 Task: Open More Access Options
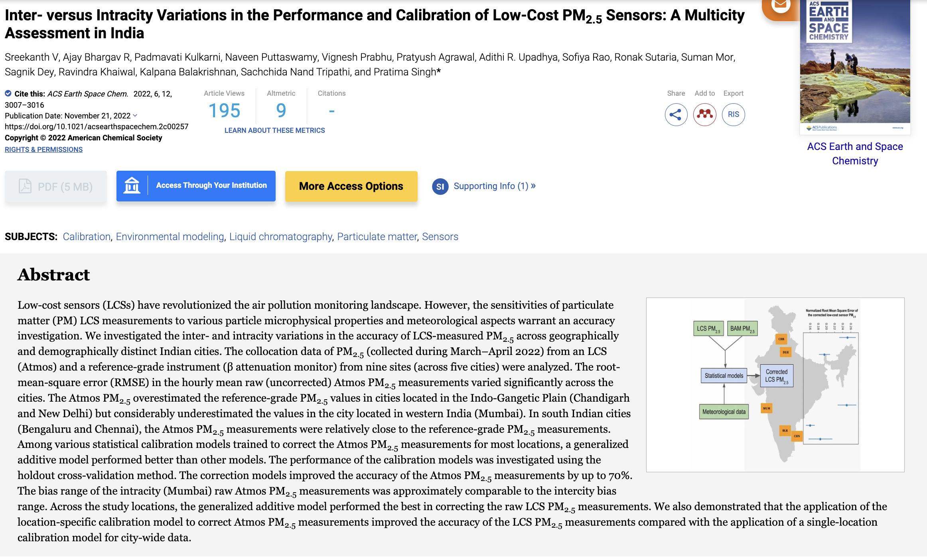pos(351,186)
